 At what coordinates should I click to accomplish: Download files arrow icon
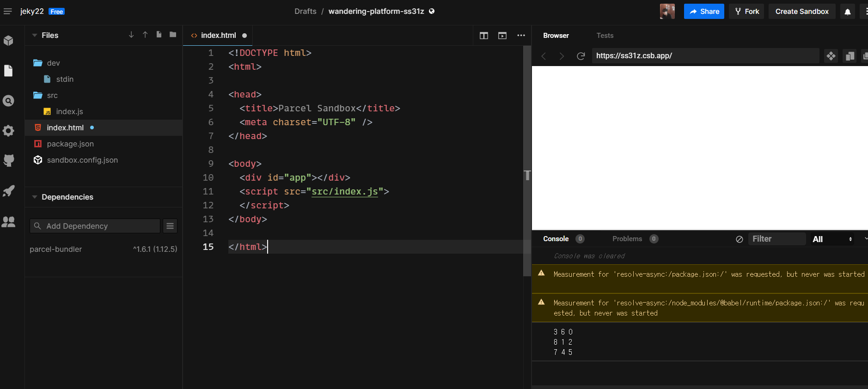[131, 35]
